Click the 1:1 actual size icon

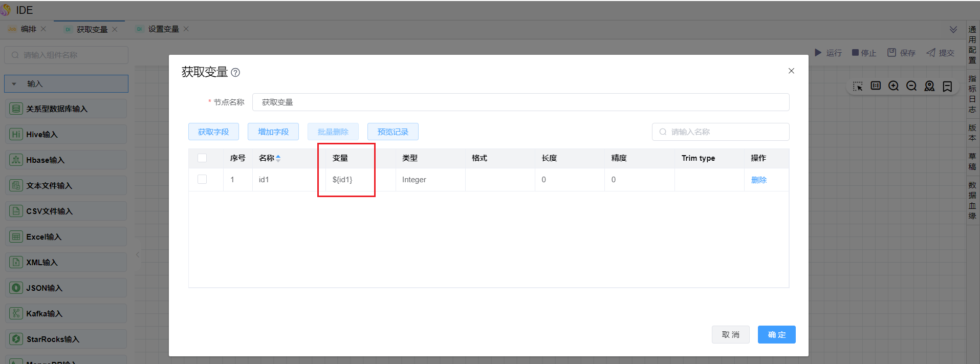[x=876, y=86]
